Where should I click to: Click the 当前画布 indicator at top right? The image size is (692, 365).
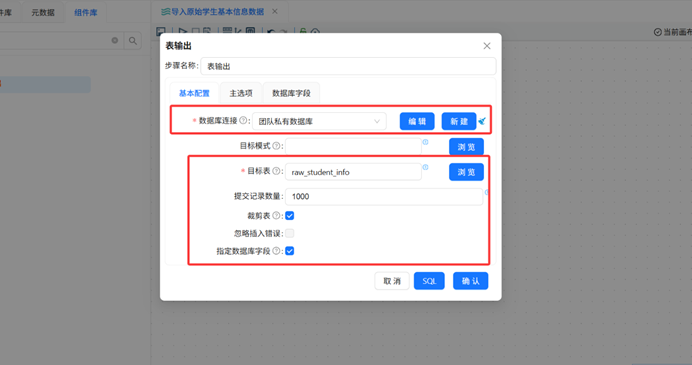pos(673,32)
